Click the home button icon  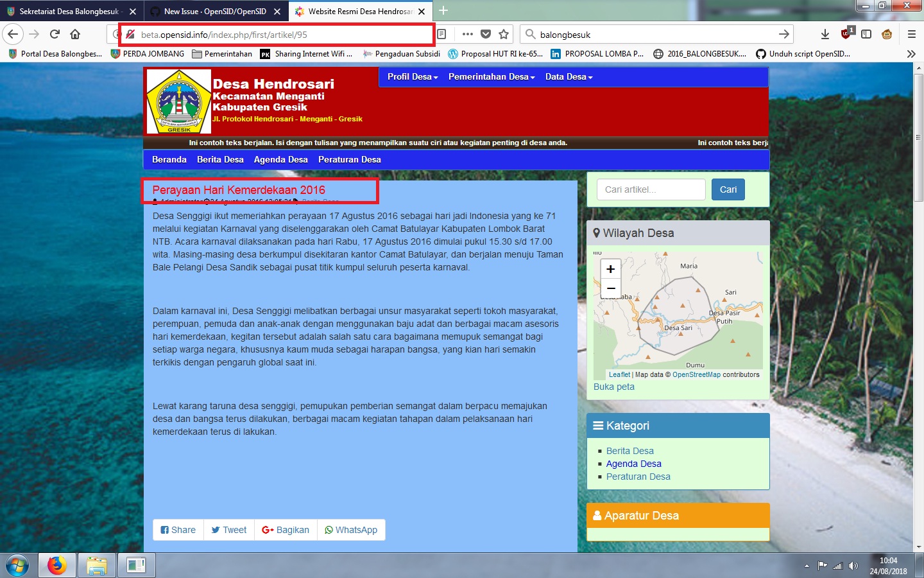(x=74, y=34)
